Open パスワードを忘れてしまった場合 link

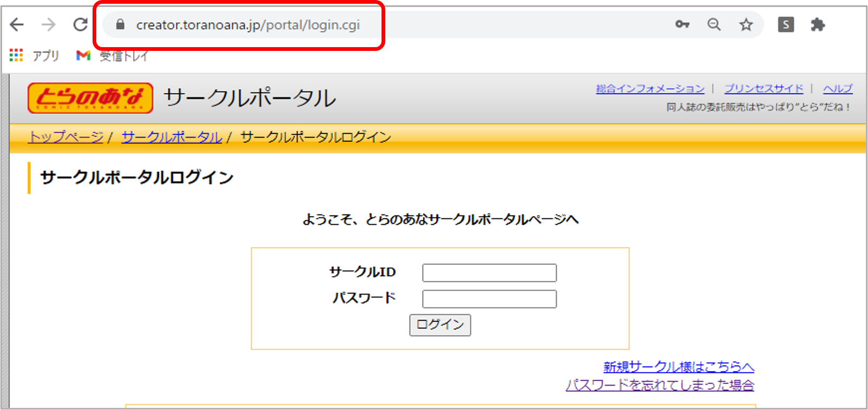tap(660, 385)
